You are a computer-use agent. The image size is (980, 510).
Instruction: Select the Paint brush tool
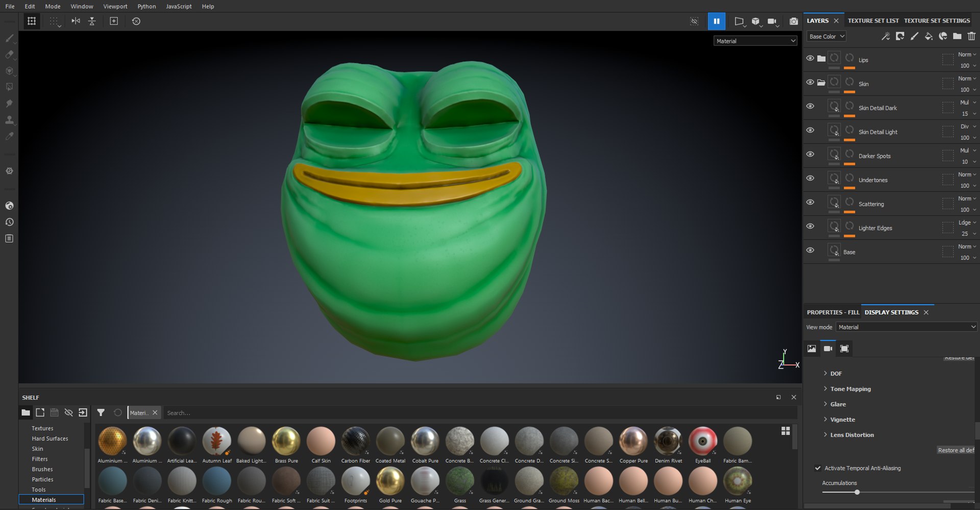pos(9,38)
